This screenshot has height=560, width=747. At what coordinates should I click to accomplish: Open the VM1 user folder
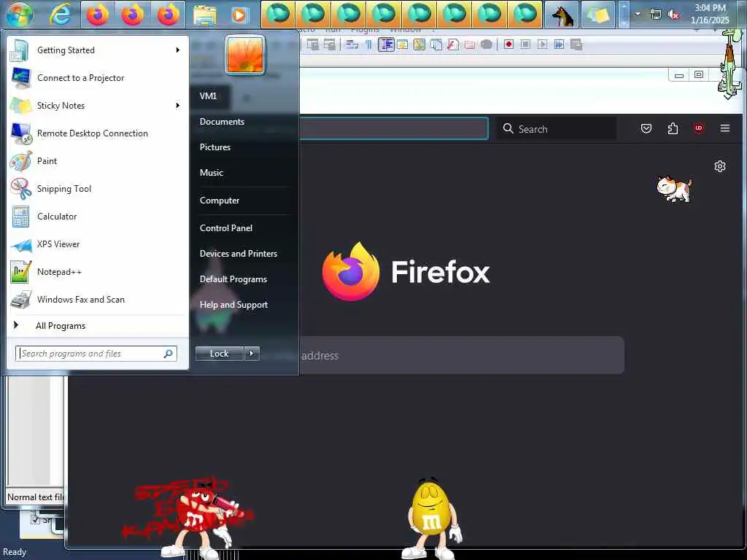point(208,96)
